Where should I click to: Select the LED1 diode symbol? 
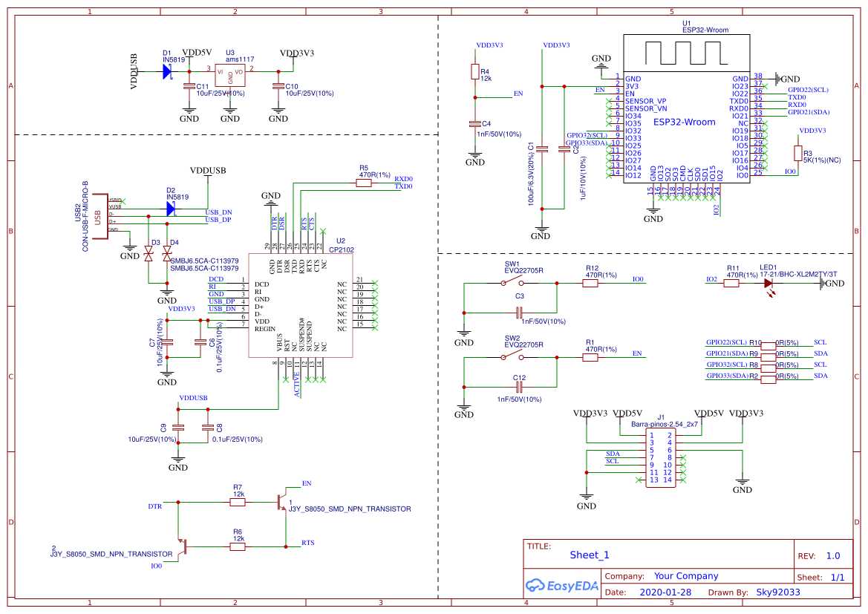[769, 286]
